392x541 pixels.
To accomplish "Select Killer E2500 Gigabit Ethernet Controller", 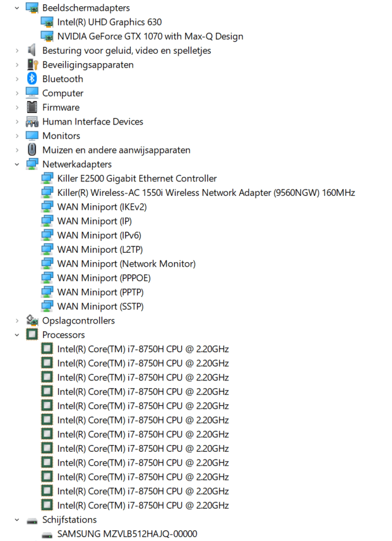I will coord(137,178).
